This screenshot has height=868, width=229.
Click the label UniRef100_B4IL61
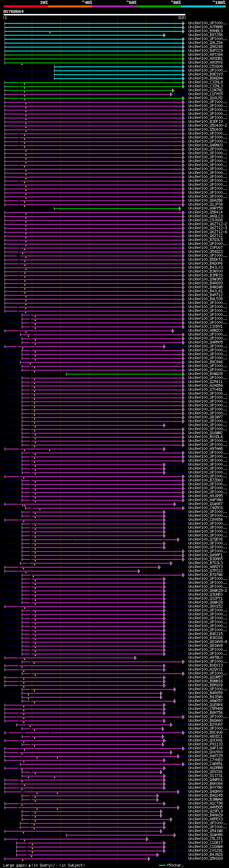click(205, 291)
